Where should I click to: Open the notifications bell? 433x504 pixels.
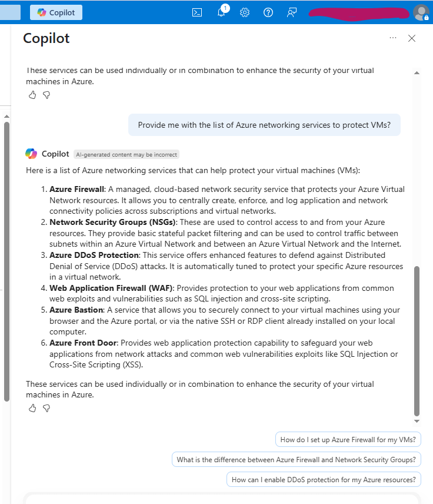[221, 12]
